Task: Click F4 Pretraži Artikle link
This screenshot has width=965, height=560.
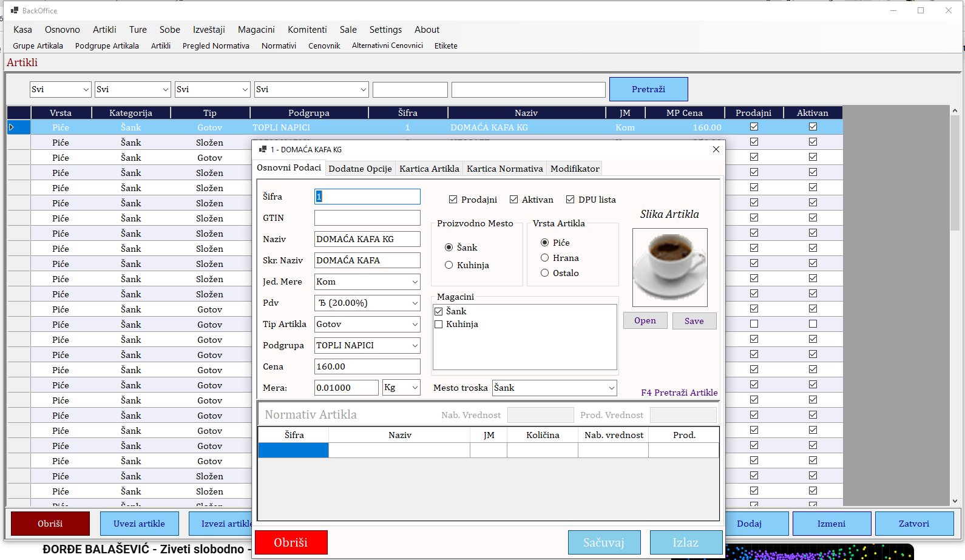Action: pos(679,393)
